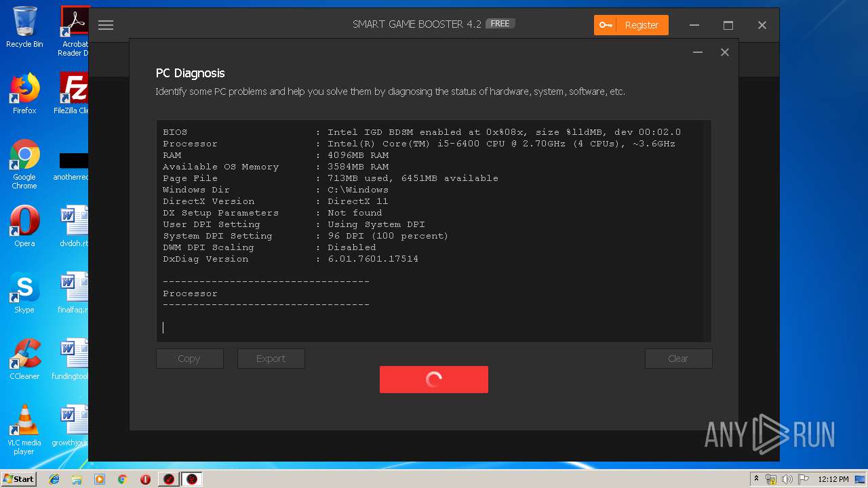The height and width of the screenshot is (488, 868).
Task: Switch to the Smart Game Booster taskbar button
Action: [169, 479]
